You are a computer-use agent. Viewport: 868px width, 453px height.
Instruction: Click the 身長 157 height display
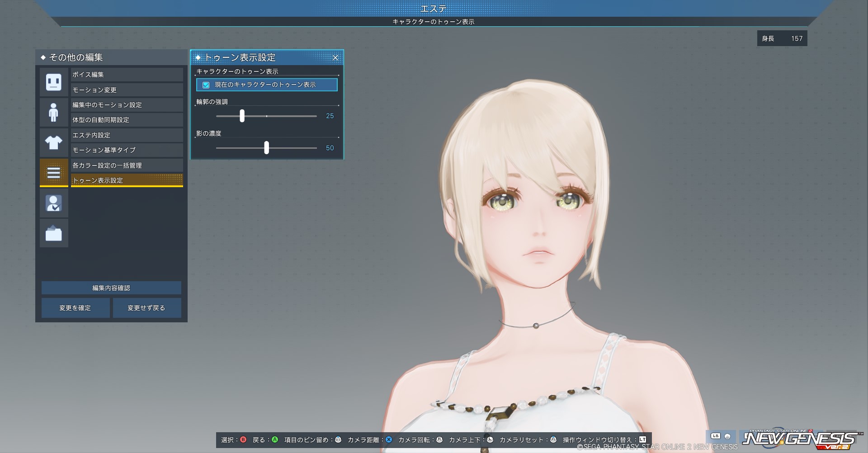(x=782, y=38)
